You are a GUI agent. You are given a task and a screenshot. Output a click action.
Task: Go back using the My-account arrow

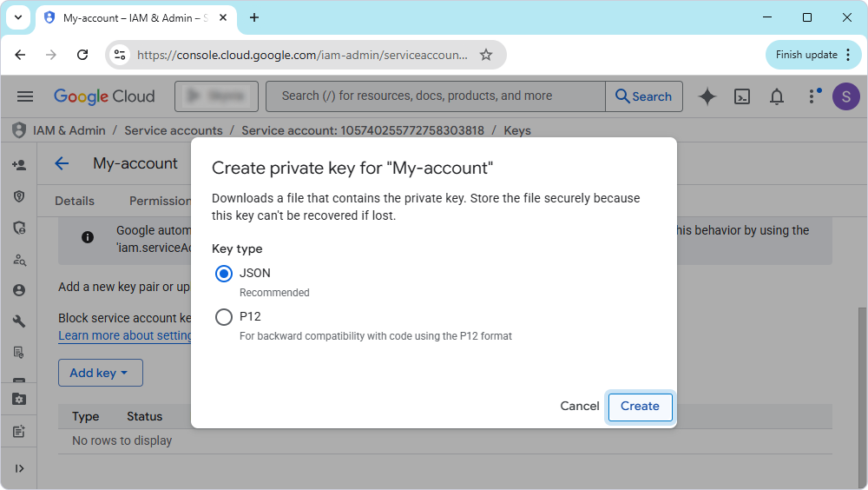pos(62,163)
